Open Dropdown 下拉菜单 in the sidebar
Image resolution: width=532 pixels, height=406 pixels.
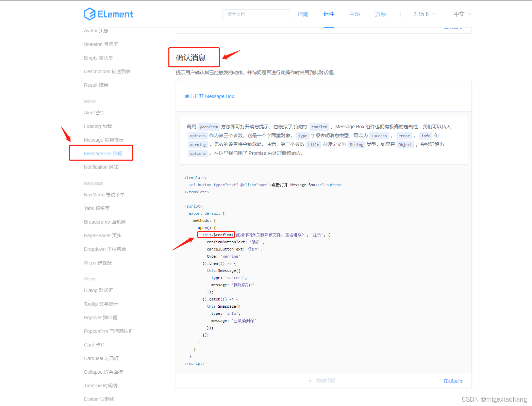pos(105,249)
